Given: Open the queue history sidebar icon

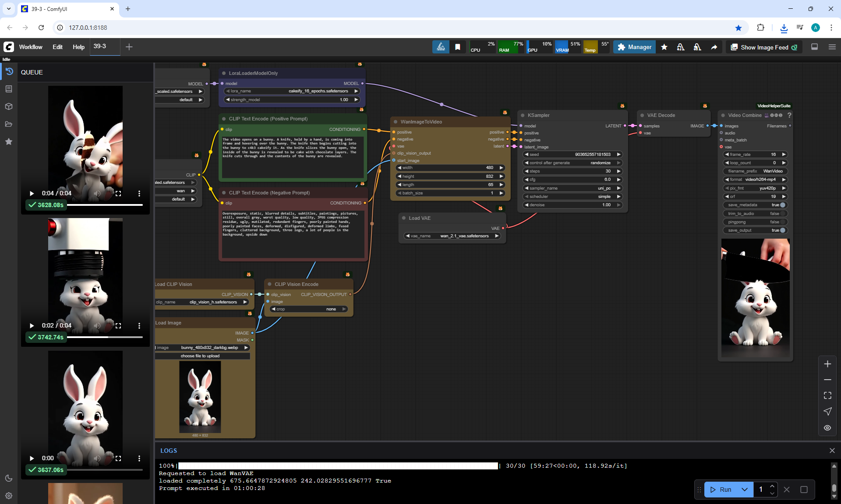Looking at the screenshot, I should (9, 71).
